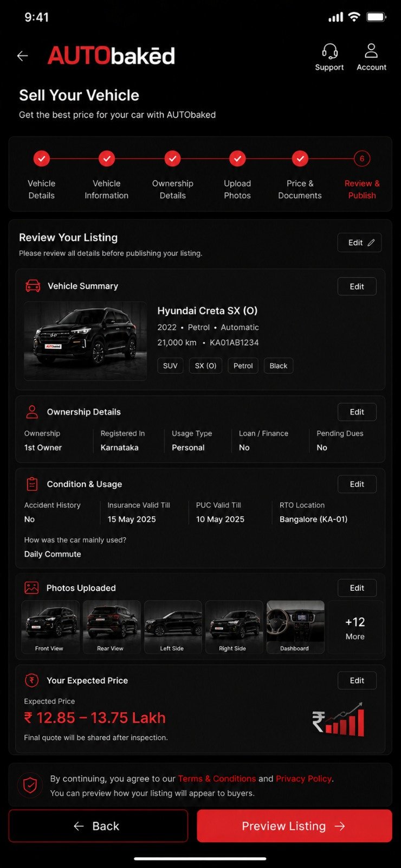Click the Price & Documents step label
Image resolution: width=401 pixels, height=868 pixels.
(300, 189)
